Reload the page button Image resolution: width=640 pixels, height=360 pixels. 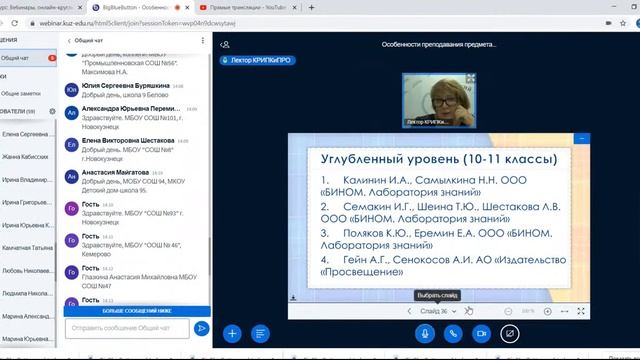tap(14, 23)
